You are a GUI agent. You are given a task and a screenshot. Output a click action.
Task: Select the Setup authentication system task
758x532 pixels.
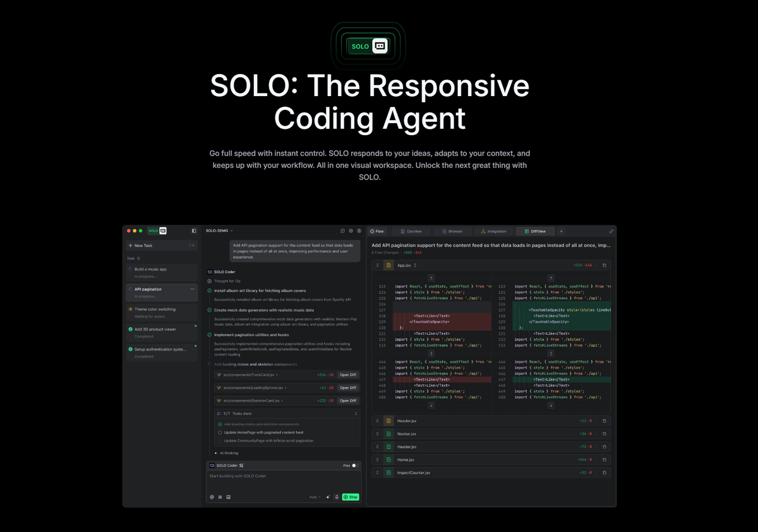161,353
